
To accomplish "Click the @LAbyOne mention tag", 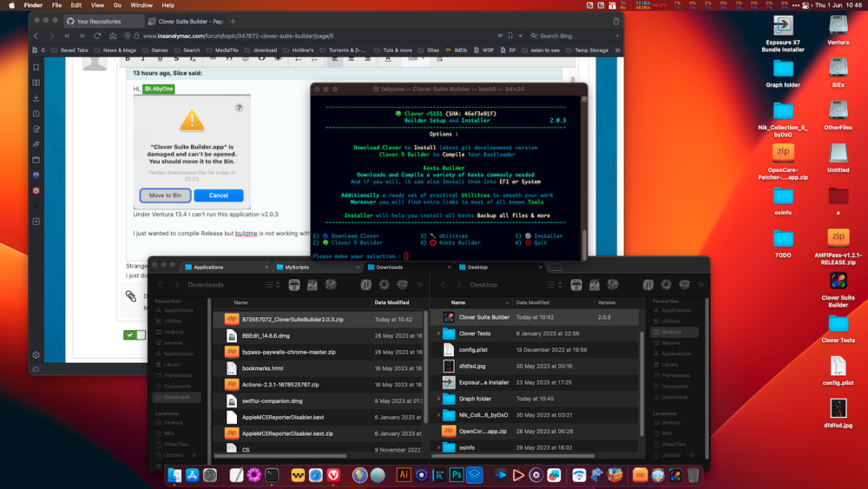I will [158, 89].
